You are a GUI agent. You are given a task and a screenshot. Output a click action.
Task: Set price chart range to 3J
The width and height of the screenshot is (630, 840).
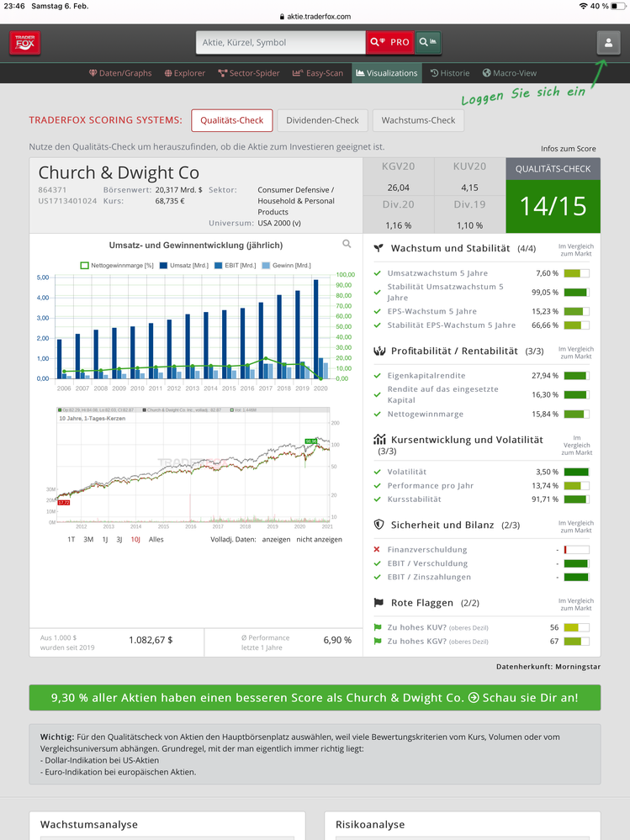click(x=119, y=540)
